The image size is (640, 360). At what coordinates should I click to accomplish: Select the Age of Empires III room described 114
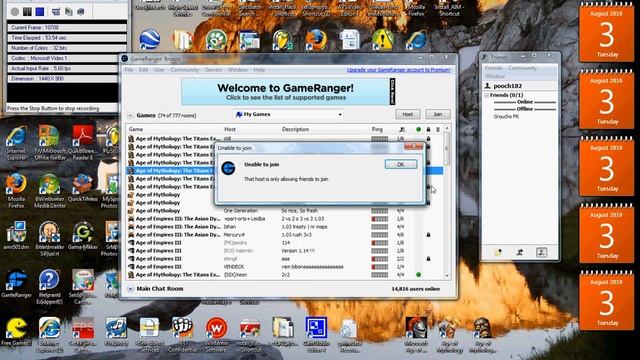pos(284,242)
